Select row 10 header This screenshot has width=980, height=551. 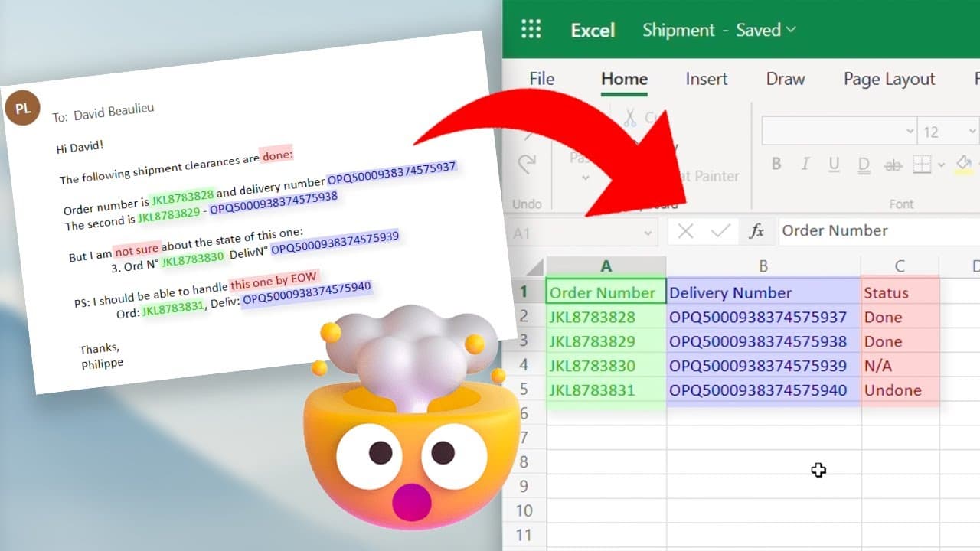pyautogui.click(x=524, y=510)
